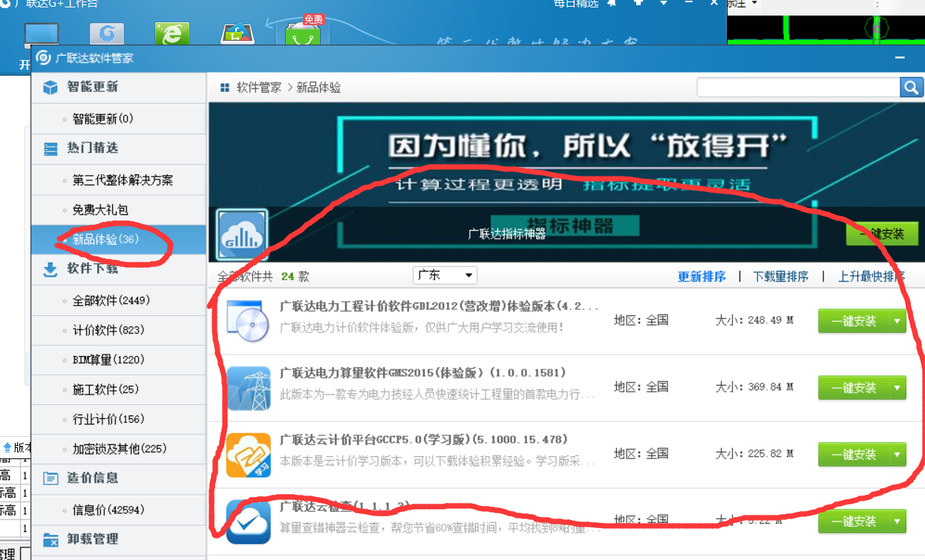
Task: Click 一键安装 for 云计价平台GCCP5.0
Action: 854,455
